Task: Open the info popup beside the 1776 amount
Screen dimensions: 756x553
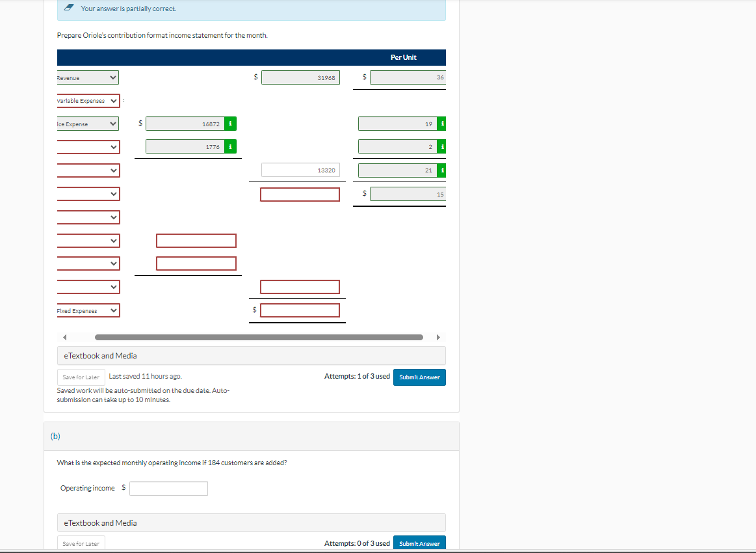Action: (x=230, y=146)
